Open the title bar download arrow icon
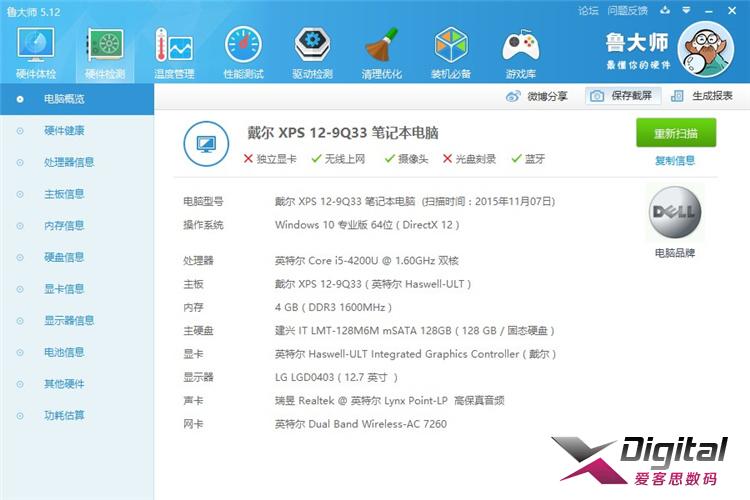The image size is (750, 500). click(665, 10)
